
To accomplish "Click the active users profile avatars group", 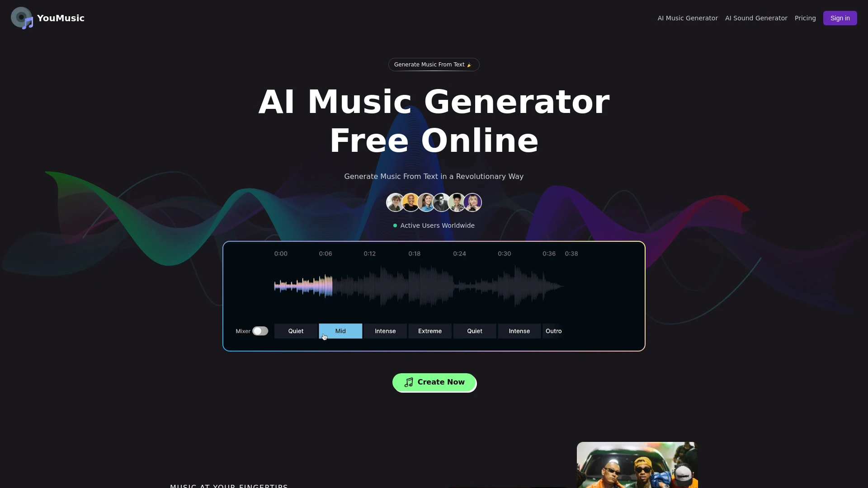I will click(434, 202).
